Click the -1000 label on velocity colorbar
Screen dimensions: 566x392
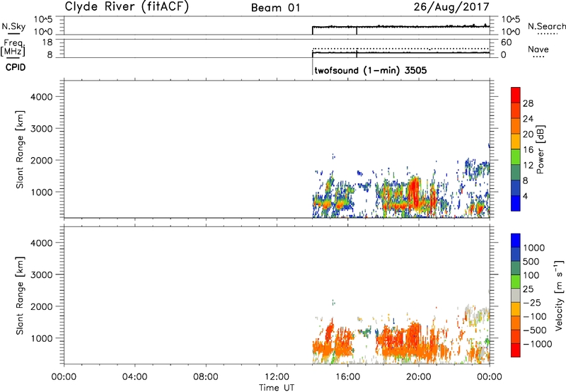tap(537, 344)
